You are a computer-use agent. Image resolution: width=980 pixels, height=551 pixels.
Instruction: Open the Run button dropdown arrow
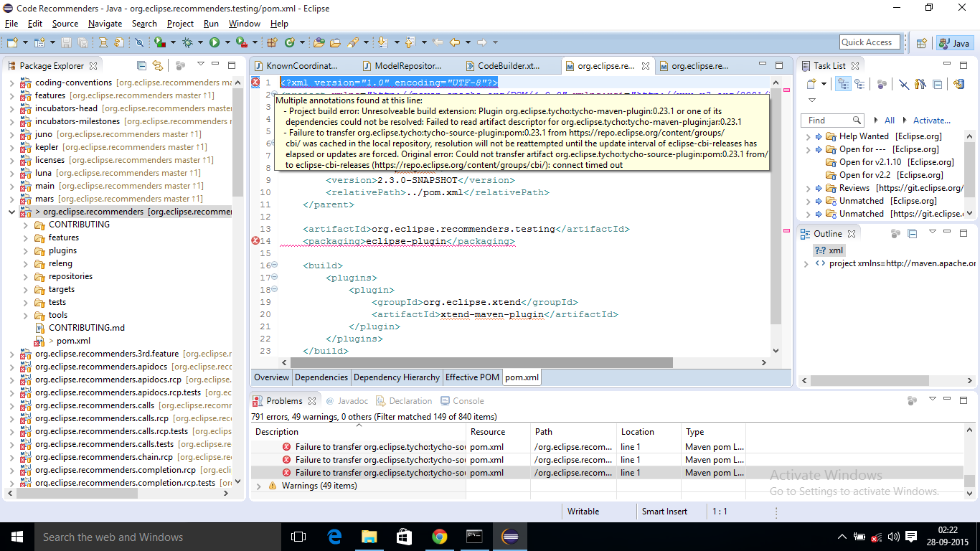pos(227,42)
